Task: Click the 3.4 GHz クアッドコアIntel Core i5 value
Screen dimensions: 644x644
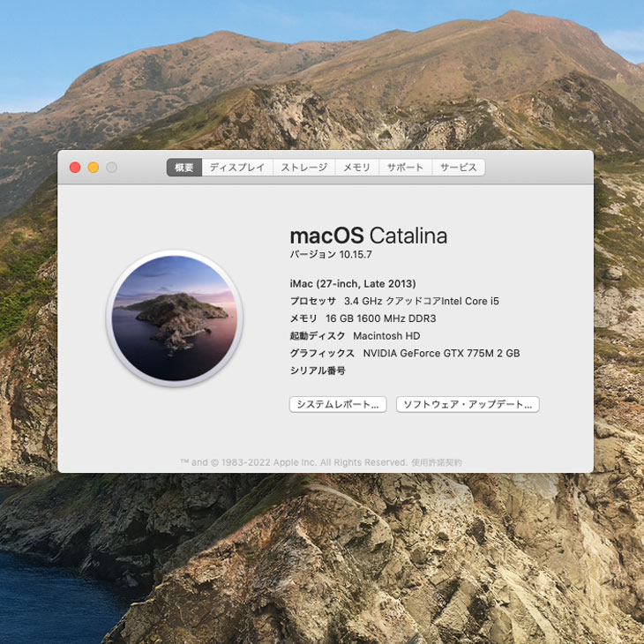Action: (422, 301)
